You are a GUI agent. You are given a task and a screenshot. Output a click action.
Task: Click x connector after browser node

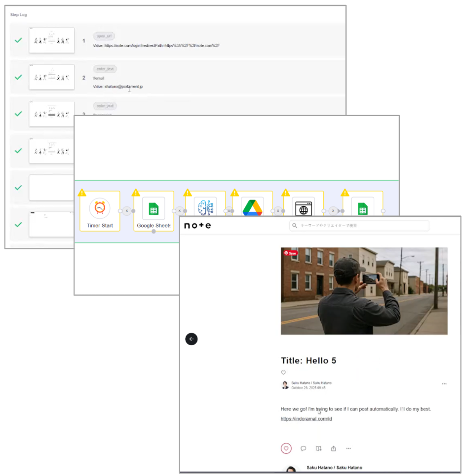[x=333, y=211]
